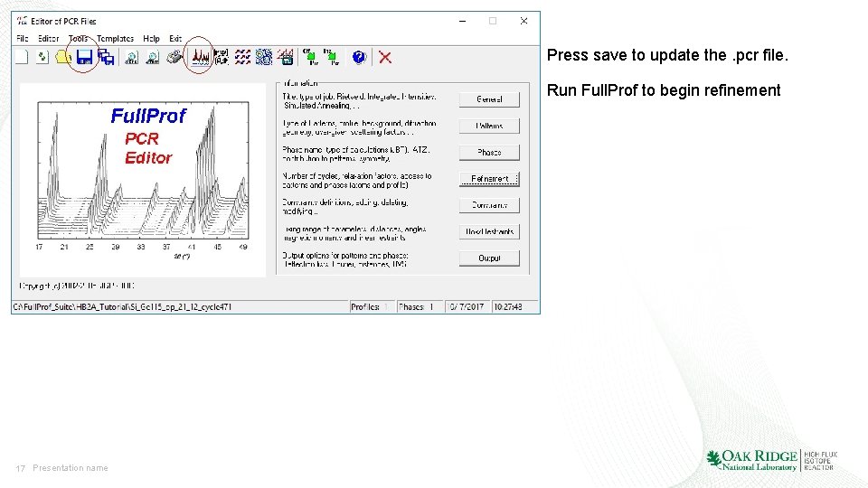
Task: Click the Profiles count in the status bar
Action: [x=372, y=306]
